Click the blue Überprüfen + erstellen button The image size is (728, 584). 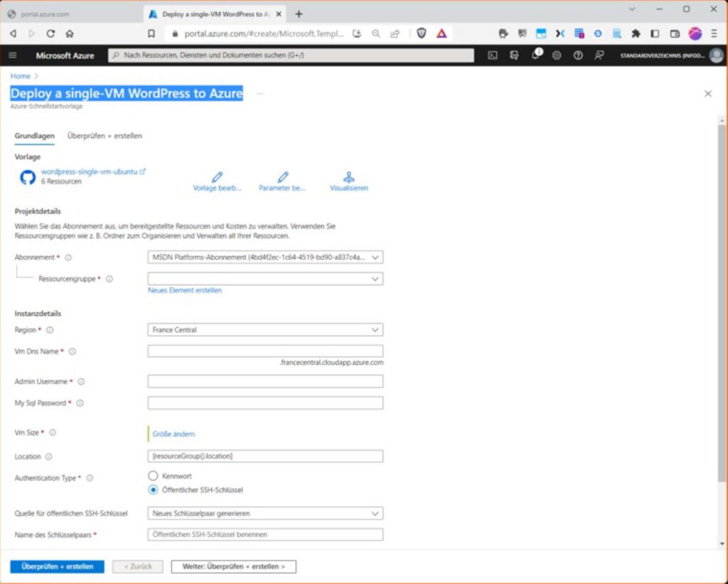pos(57,567)
